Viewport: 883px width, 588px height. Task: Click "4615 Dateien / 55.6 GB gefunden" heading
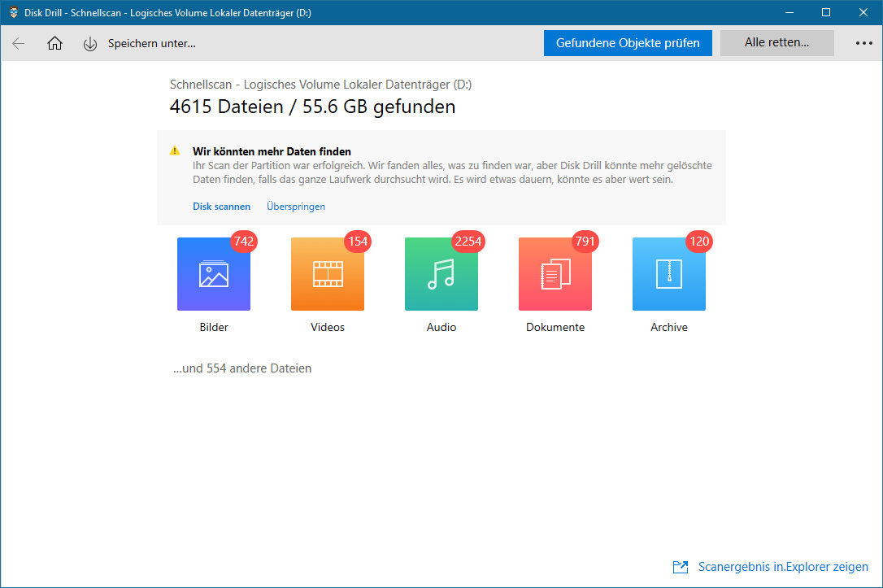(x=312, y=107)
